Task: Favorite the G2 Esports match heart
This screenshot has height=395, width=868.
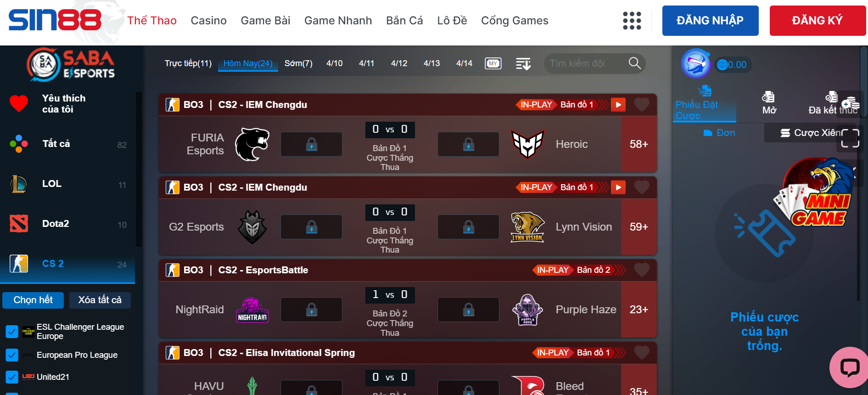Action: pos(642,187)
